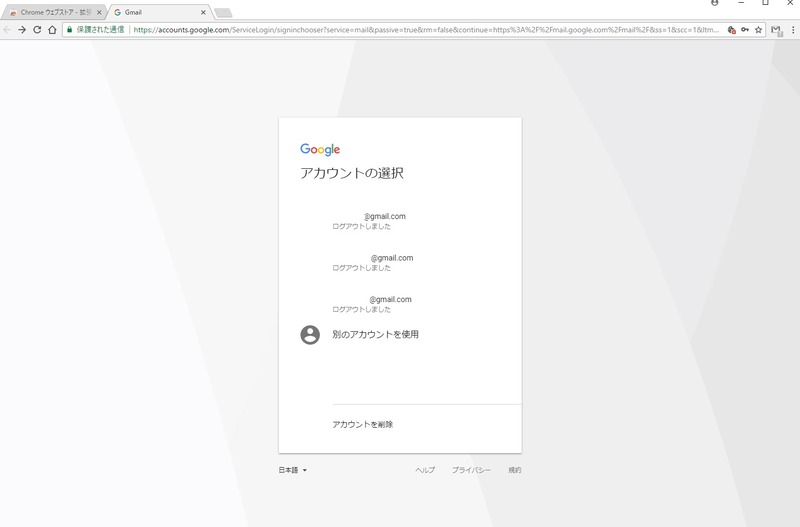Maximize the Chrome window
This screenshot has height=527, width=800.
765,3
